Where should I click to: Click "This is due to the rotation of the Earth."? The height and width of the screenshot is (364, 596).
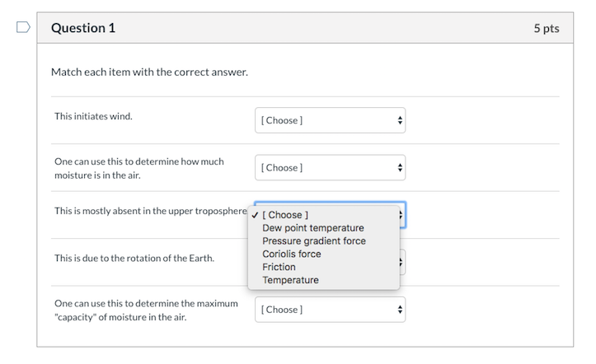click(134, 258)
